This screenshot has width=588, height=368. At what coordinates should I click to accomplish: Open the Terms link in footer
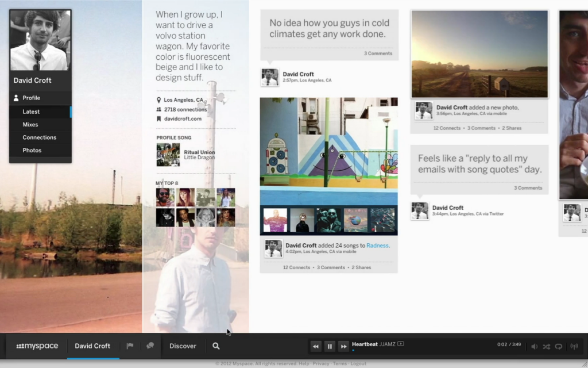click(340, 363)
